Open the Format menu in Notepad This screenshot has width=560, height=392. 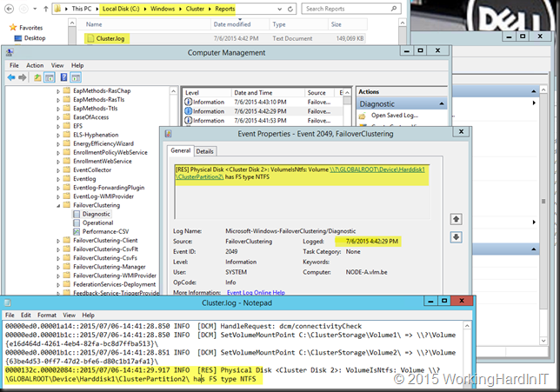(47, 316)
